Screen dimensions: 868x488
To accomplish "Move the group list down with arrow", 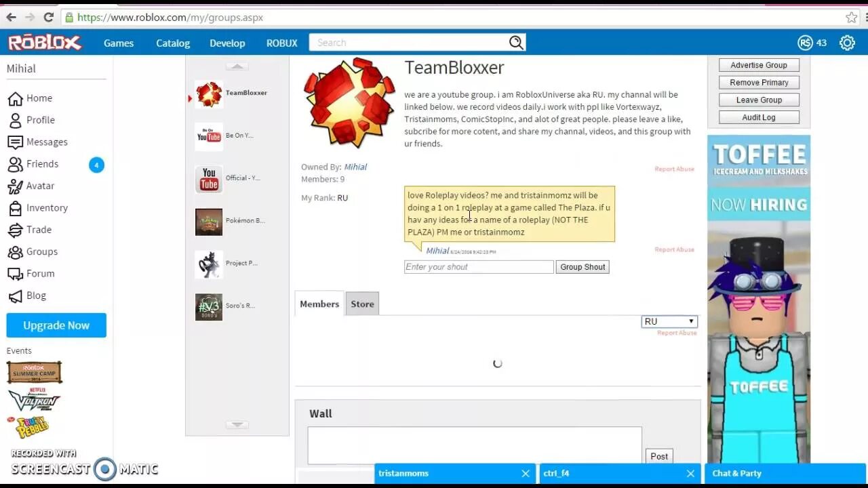I will 237,424.
